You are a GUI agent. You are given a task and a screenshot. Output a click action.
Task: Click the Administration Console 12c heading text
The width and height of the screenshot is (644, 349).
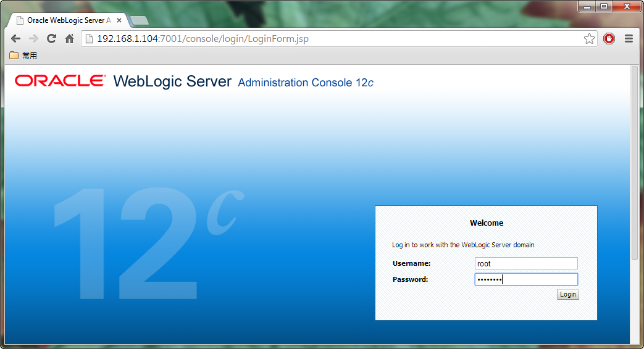(306, 83)
